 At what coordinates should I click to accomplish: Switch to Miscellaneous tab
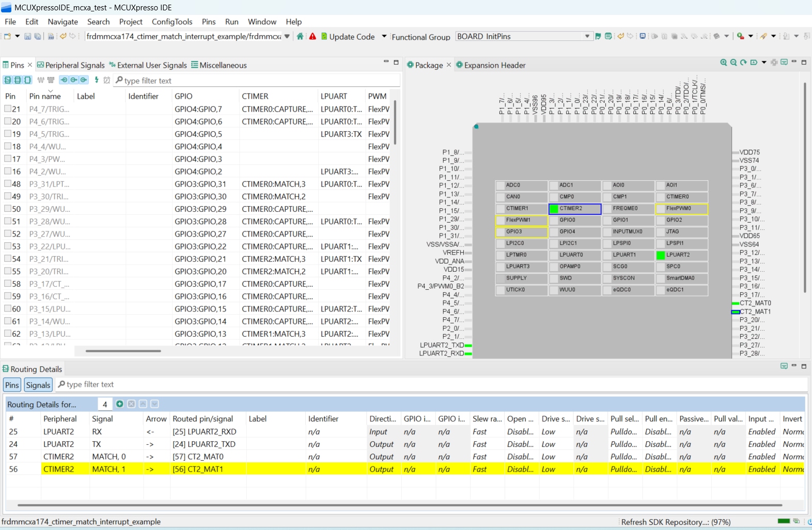(219, 65)
